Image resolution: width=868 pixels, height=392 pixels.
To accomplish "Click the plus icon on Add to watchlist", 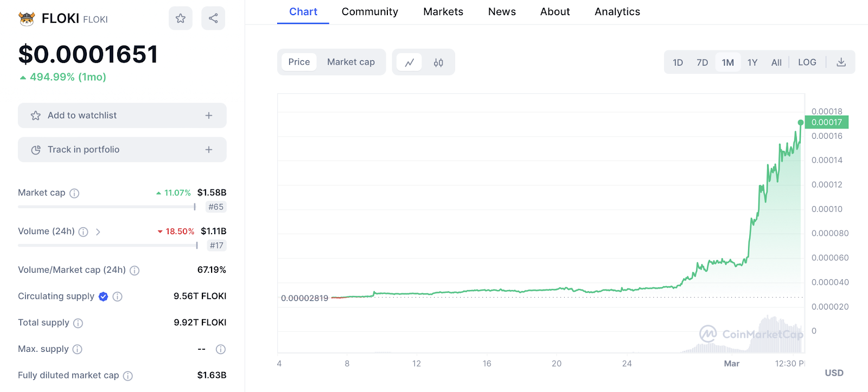I will (209, 115).
